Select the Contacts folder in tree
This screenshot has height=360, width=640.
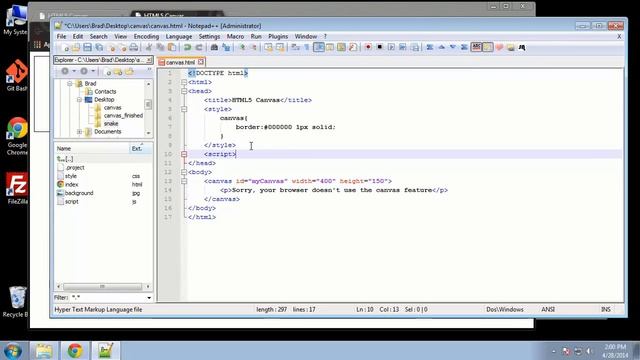[x=105, y=91]
